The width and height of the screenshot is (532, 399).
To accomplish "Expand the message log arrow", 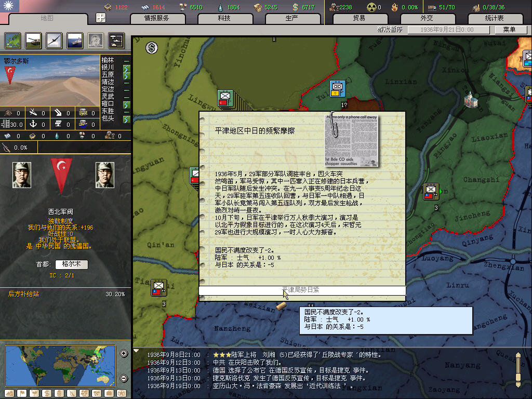I will (137, 351).
